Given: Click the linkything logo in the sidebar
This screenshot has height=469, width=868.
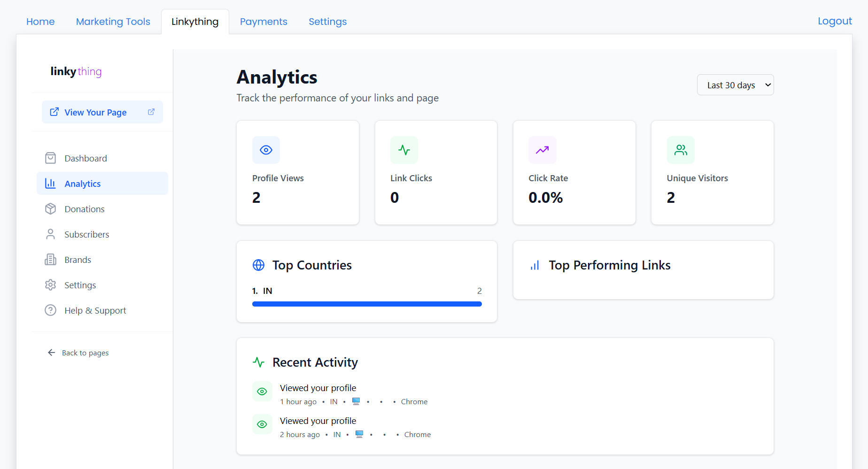Looking at the screenshot, I should pos(76,71).
